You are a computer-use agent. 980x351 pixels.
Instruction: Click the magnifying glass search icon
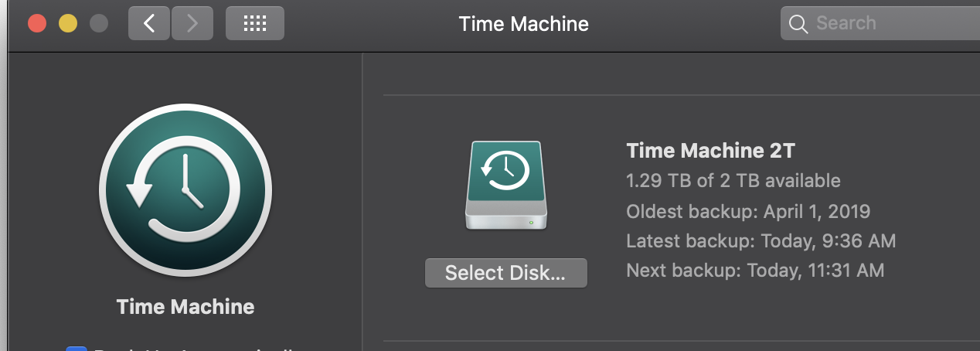798,23
